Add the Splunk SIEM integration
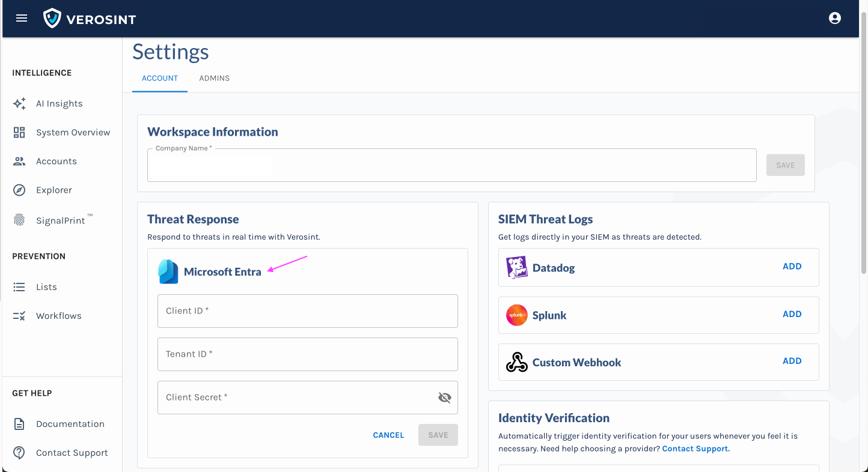Image resolution: width=868 pixels, height=472 pixels. (792, 314)
